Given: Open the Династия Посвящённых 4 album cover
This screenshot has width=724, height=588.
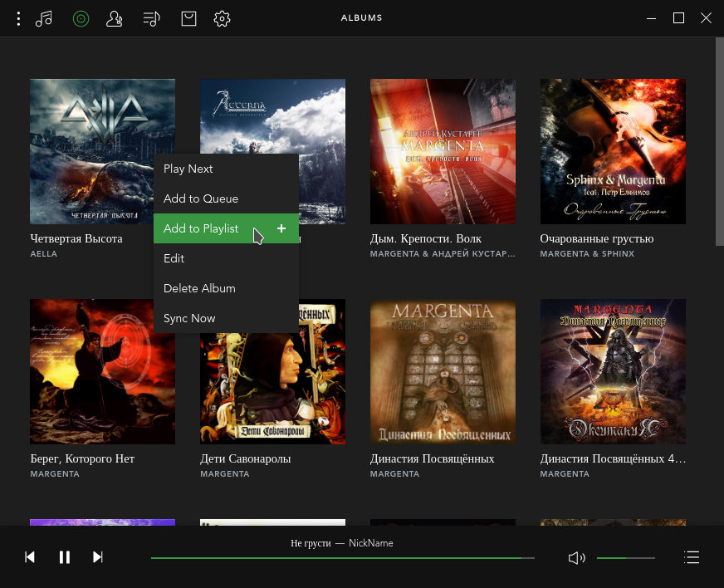Looking at the screenshot, I should pyautogui.click(x=613, y=371).
